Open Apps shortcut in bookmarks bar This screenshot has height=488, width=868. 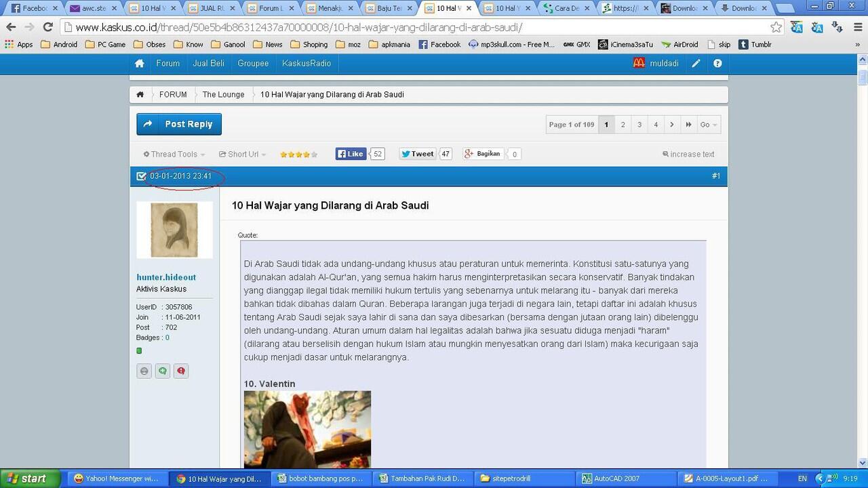pyautogui.click(x=19, y=45)
